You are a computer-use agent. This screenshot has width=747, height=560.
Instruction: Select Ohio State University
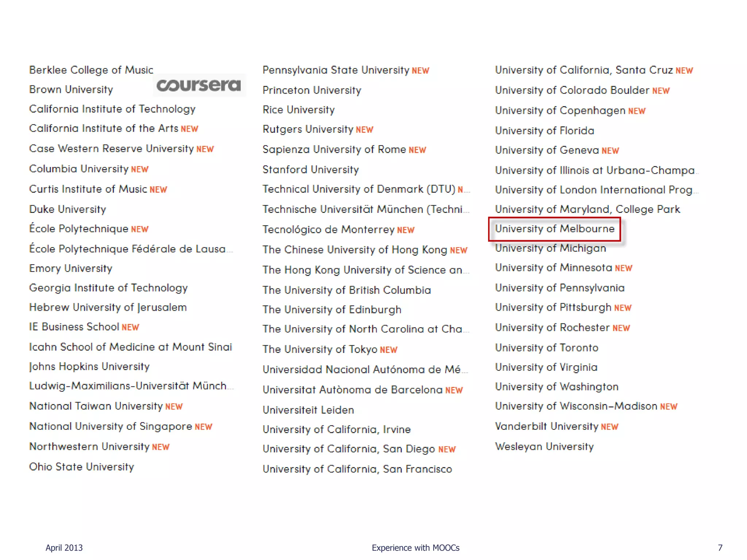pyautogui.click(x=82, y=467)
